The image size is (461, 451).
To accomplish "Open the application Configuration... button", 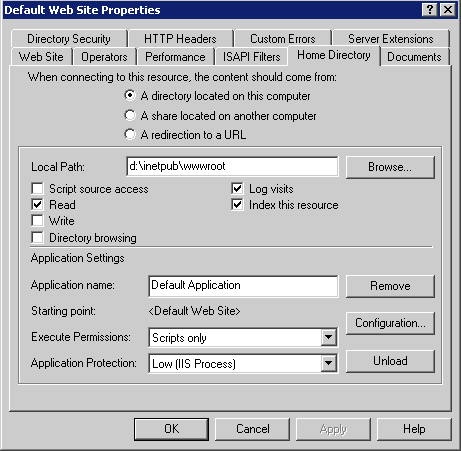I will (390, 323).
